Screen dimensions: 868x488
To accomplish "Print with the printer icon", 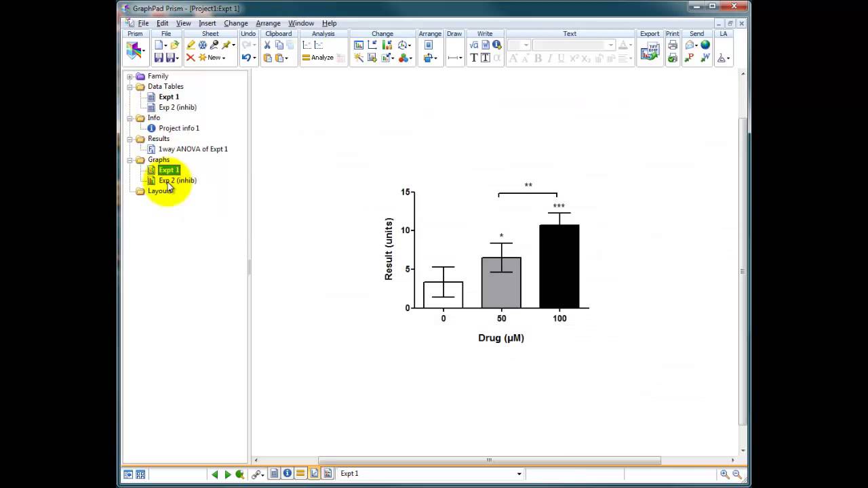I will click(673, 45).
